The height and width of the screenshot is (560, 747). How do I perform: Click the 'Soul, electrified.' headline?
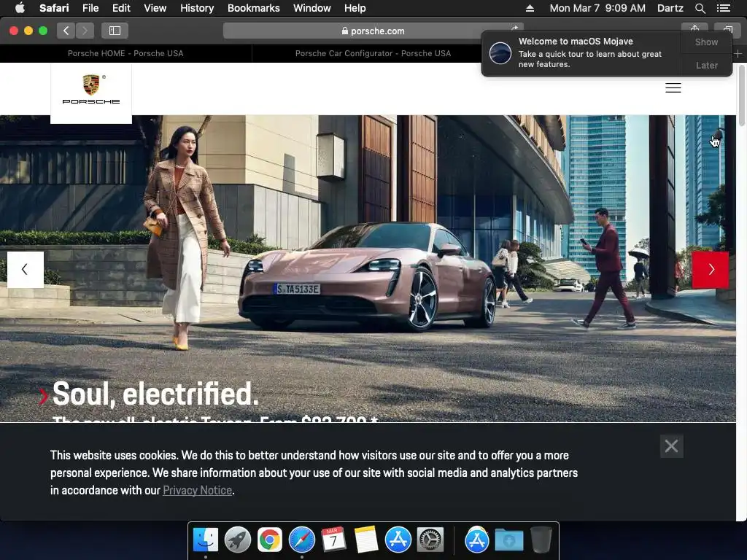[x=155, y=394]
